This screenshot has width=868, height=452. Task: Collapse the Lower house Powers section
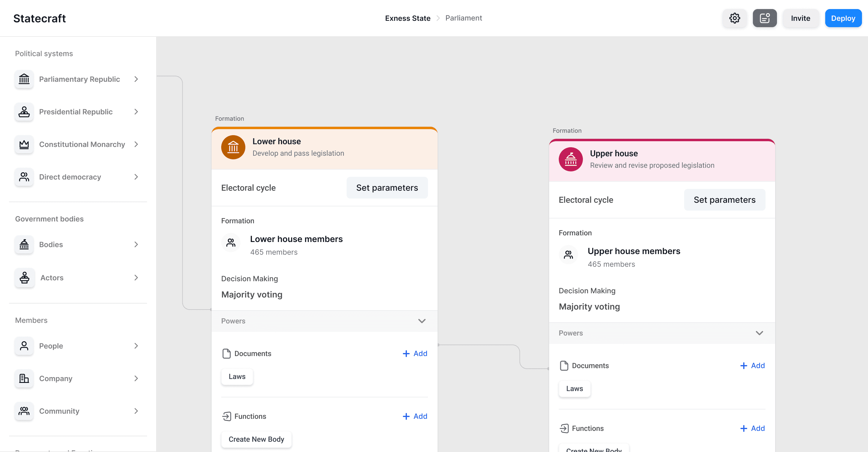[422, 321]
